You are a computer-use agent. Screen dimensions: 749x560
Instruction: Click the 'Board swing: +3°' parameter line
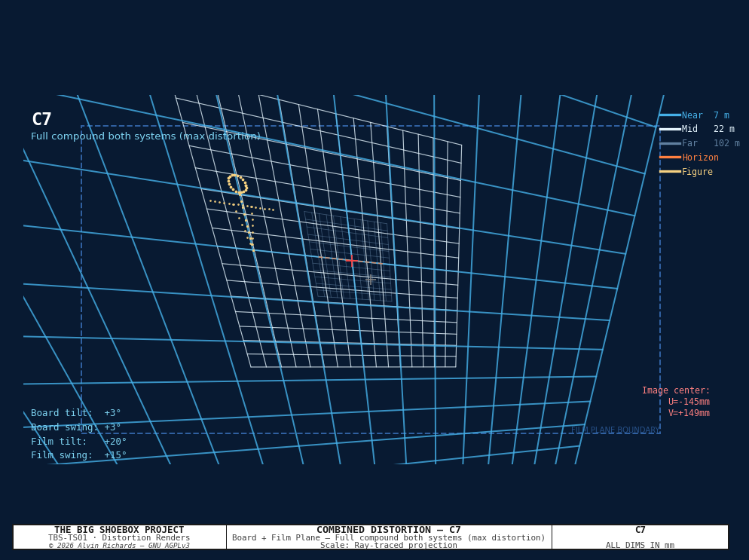point(76,427)
